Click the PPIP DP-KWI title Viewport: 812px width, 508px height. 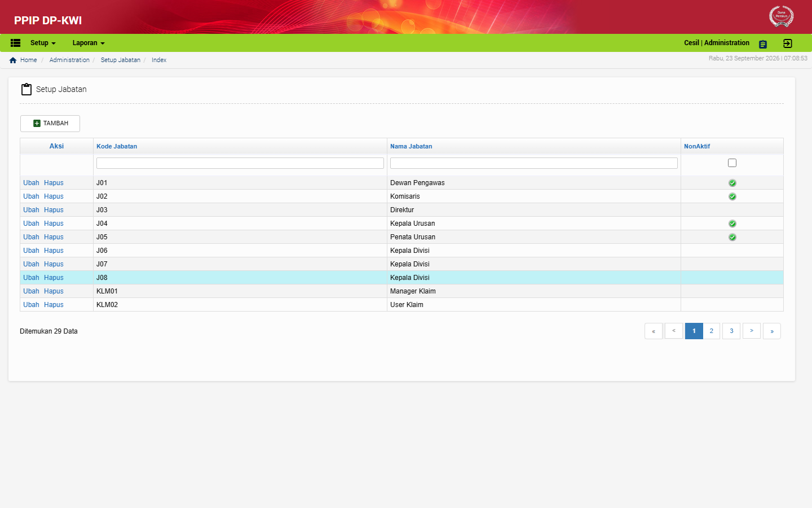48,20
